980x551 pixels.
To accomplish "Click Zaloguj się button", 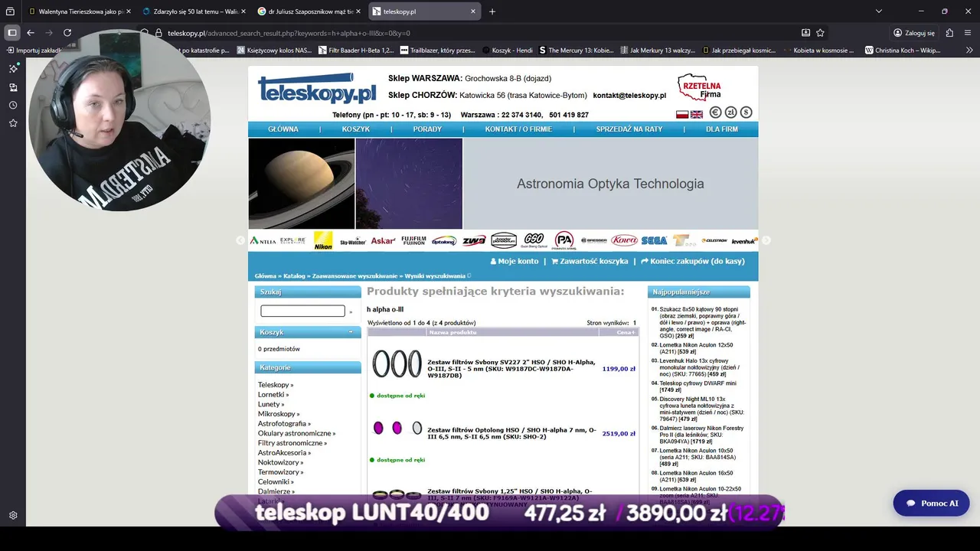I will (913, 33).
